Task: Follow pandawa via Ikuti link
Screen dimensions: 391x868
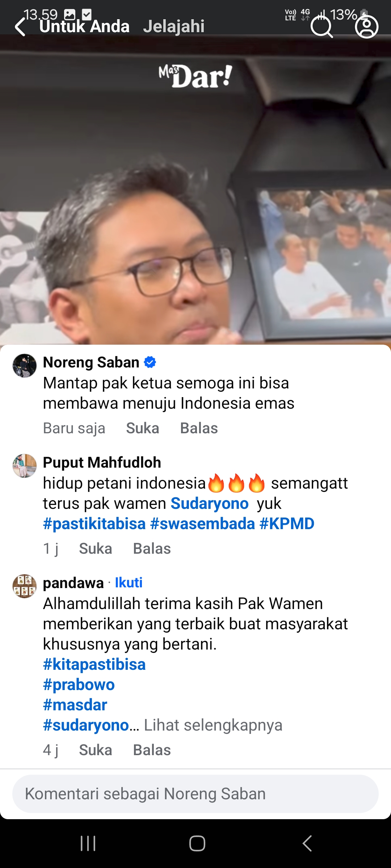Action: coord(129,583)
